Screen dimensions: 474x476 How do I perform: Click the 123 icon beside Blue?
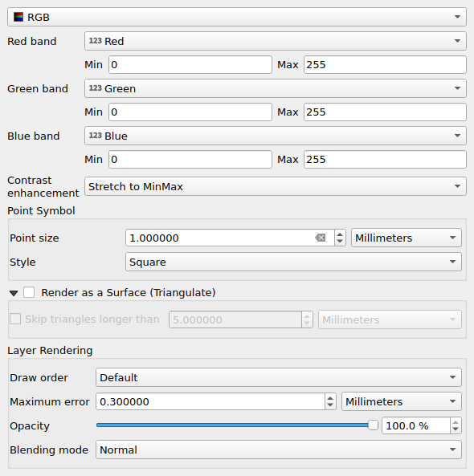[95, 136]
